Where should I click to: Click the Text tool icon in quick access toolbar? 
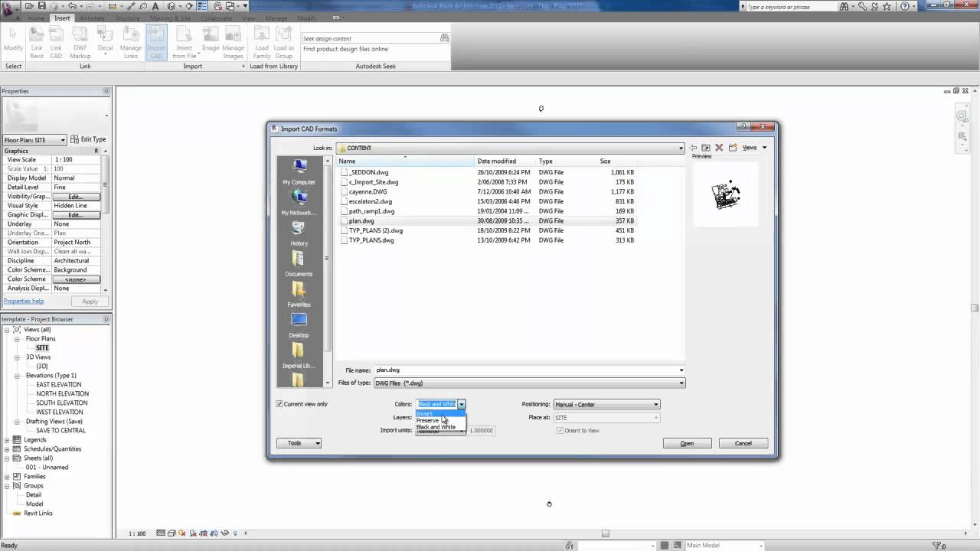point(155,6)
